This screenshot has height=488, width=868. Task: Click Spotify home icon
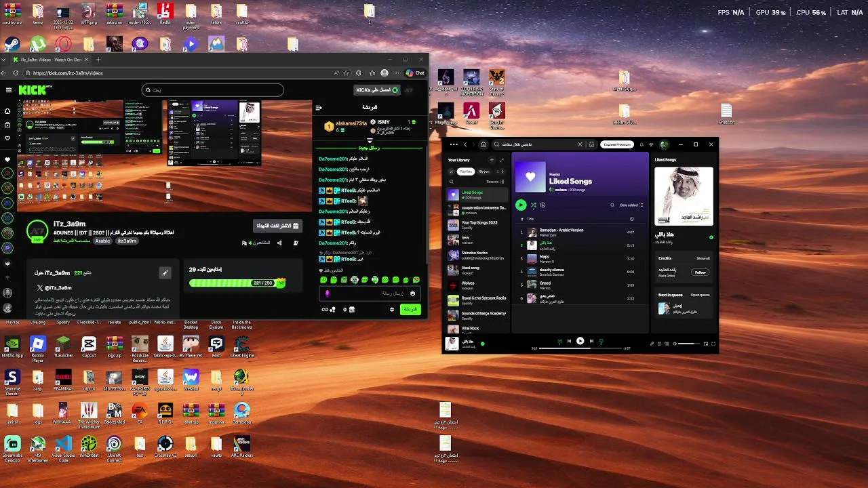coord(484,144)
